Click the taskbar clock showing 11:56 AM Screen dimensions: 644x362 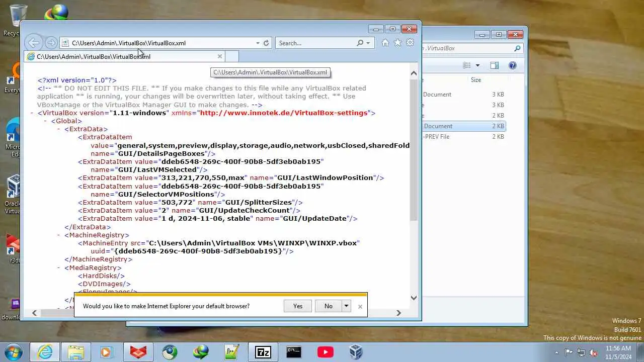point(618,352)
